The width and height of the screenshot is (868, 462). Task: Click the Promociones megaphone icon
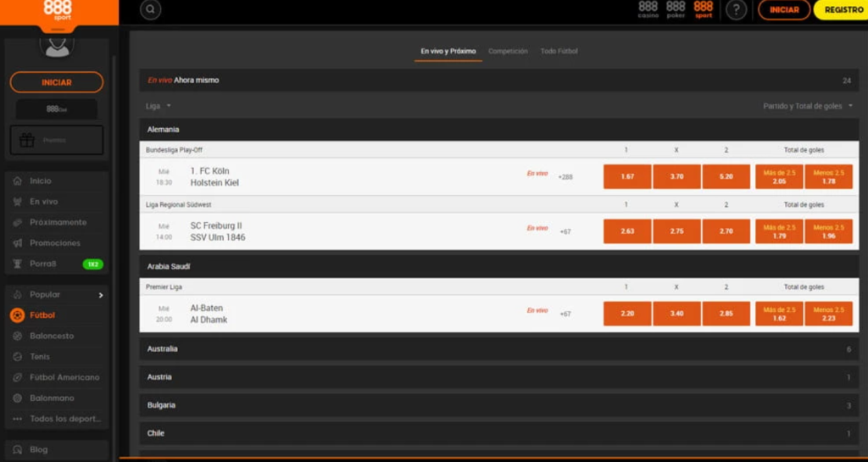click(17, 243)
